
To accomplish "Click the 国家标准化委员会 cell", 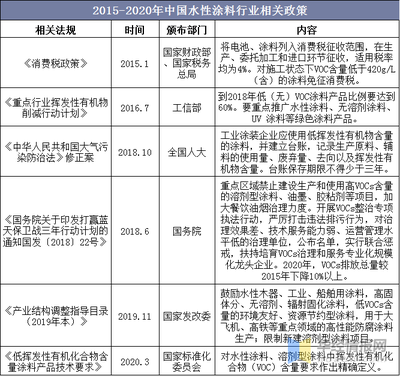I will 187,362.
